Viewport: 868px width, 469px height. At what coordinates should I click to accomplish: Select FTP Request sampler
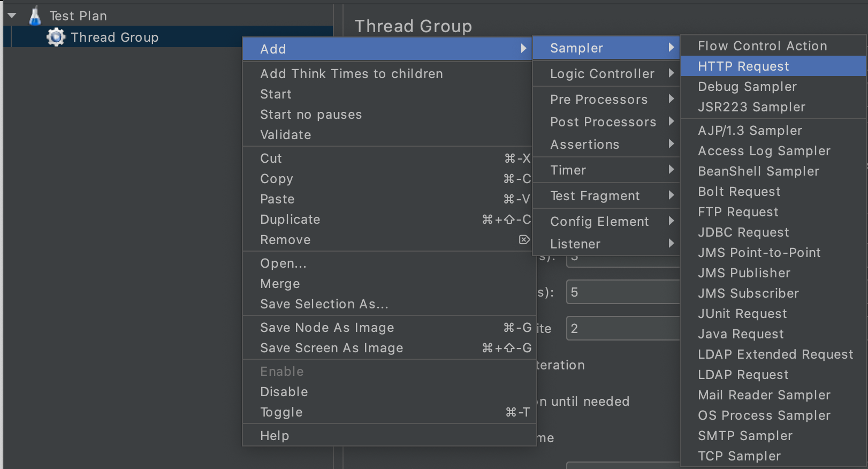[773, 211]
